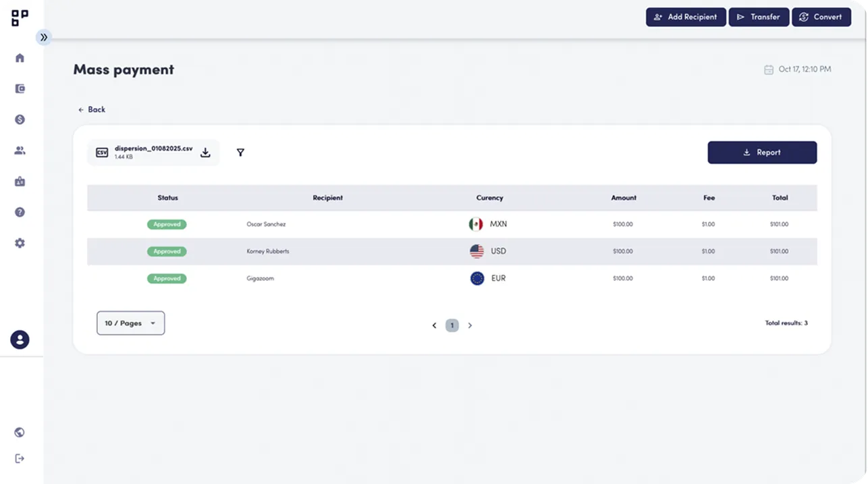Click the European Union flag icon
The width and height of the screenshot is (868, 484).
pyautogui.click(x=477, y=278)
